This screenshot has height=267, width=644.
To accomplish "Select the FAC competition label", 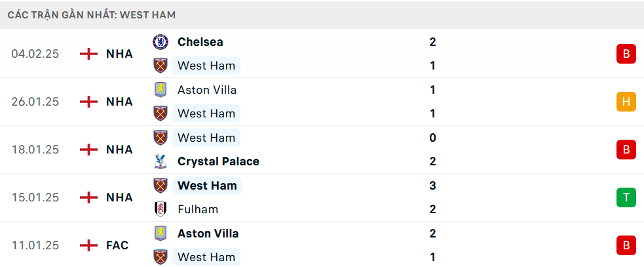I will coord(117,245).
